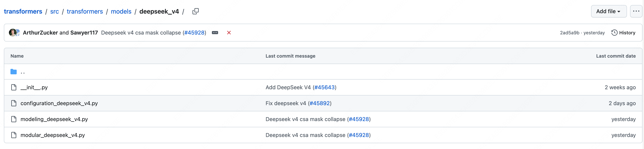
Task: Click modular_deepseek_v4.py file icon
Action: (14, 135)
